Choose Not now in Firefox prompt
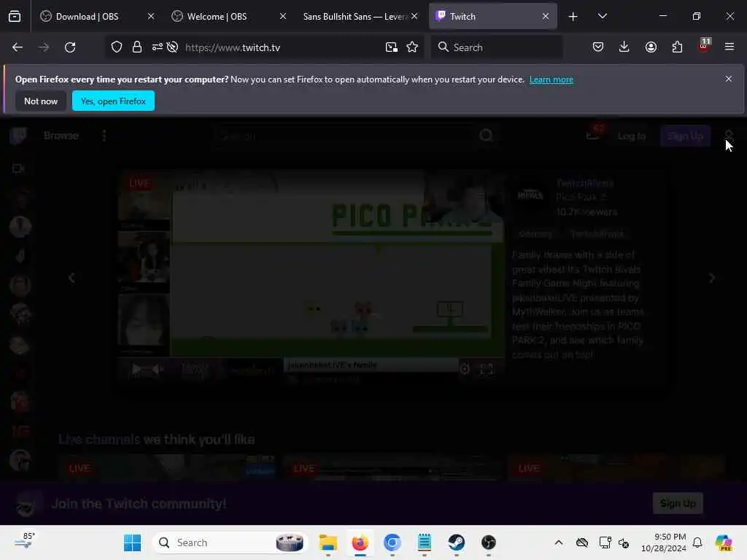 click(41, 101)
